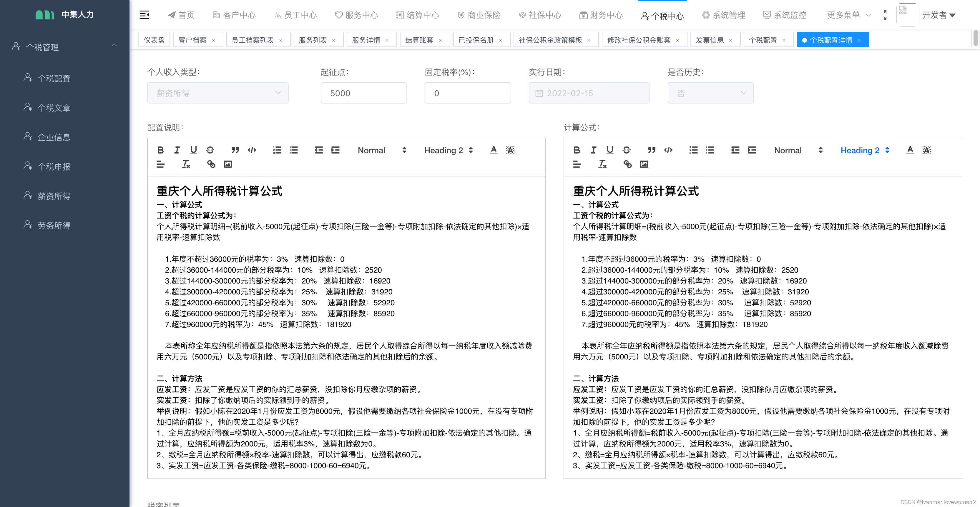Click Increase indent in the 配置说明 editor
This screenshot has width=980, height=507.
click(x=335, y=150)
